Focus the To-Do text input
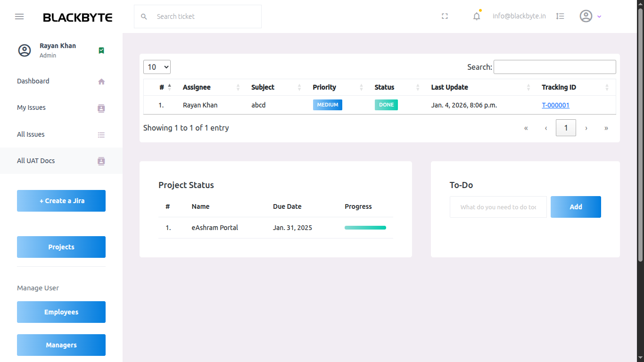This screenshot has height=362, width=644. (498, 207)
